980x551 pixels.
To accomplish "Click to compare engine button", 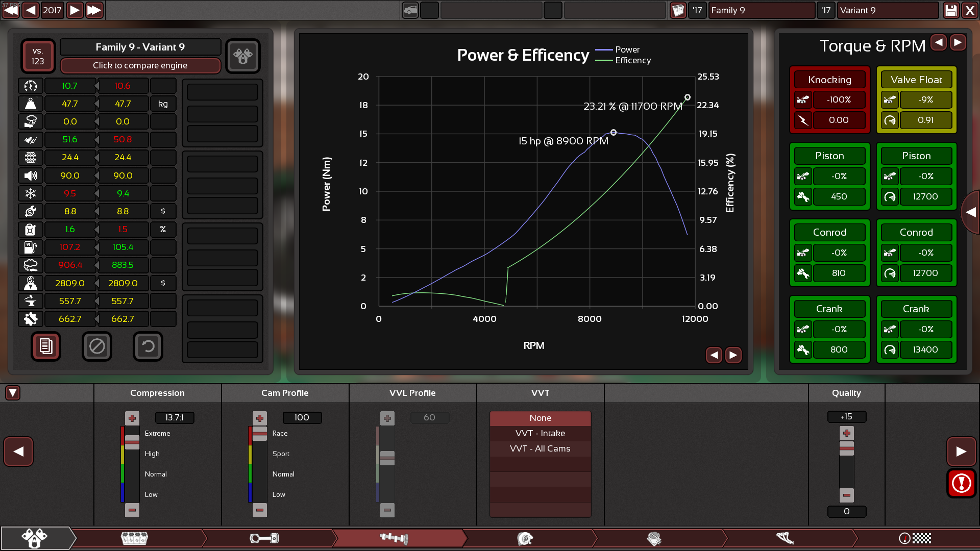I will (140, 65).
